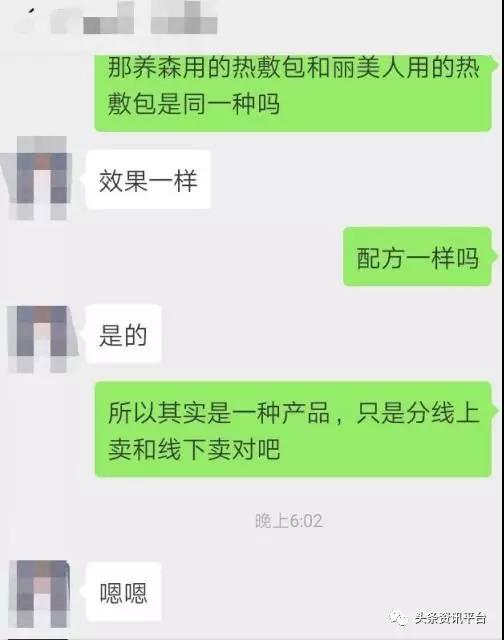The height and width of the screenshot is (640, 504).
Task: Tap the green message starting 所以其实是一种产品
Action: [295, 429]
